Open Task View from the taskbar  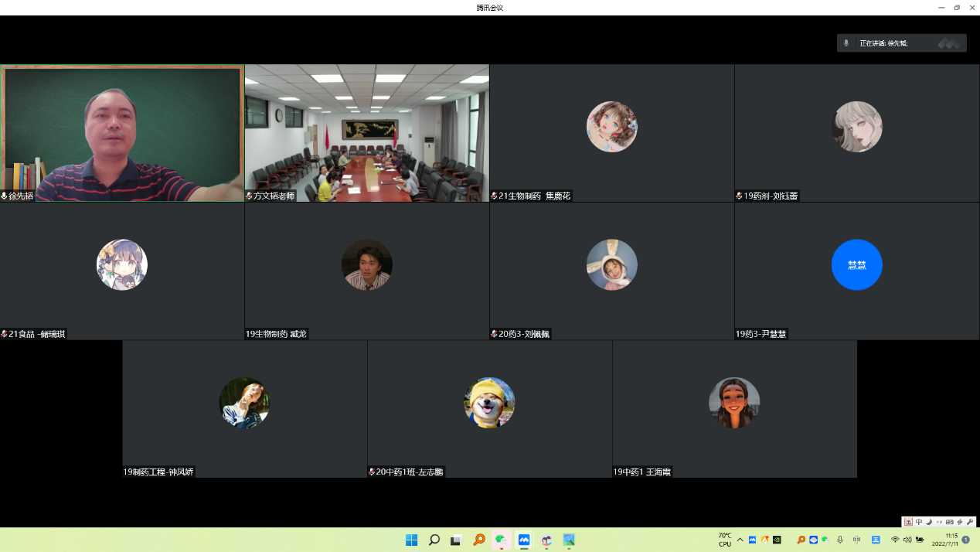(x=457, y=540)
